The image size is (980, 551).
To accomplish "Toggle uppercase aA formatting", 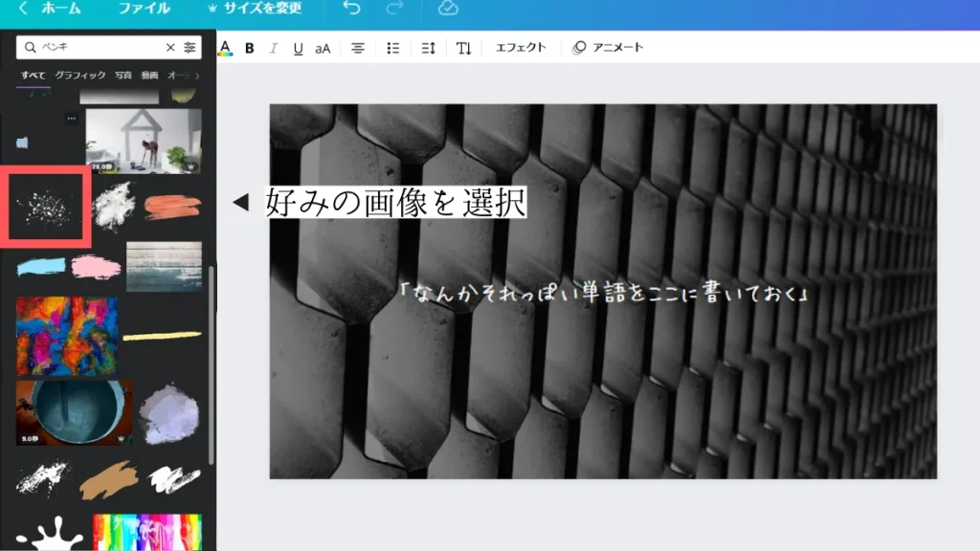I will [x=323, y=49].
